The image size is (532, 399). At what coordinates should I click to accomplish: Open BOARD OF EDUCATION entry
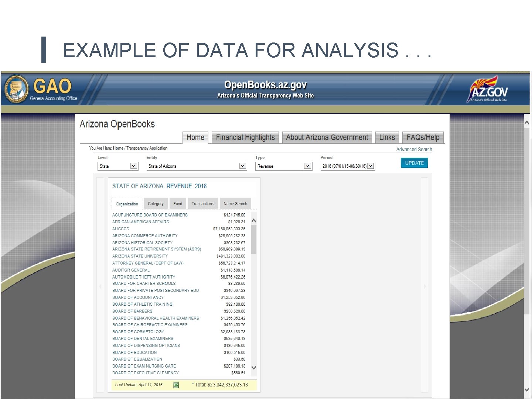point(134,353)
